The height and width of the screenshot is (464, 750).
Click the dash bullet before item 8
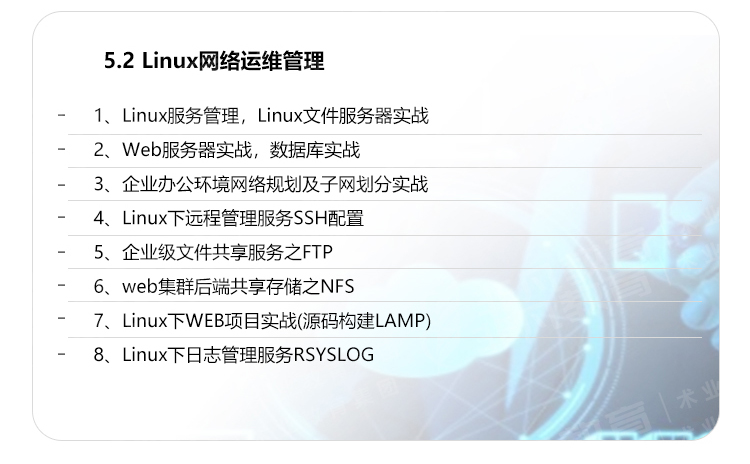62,354
